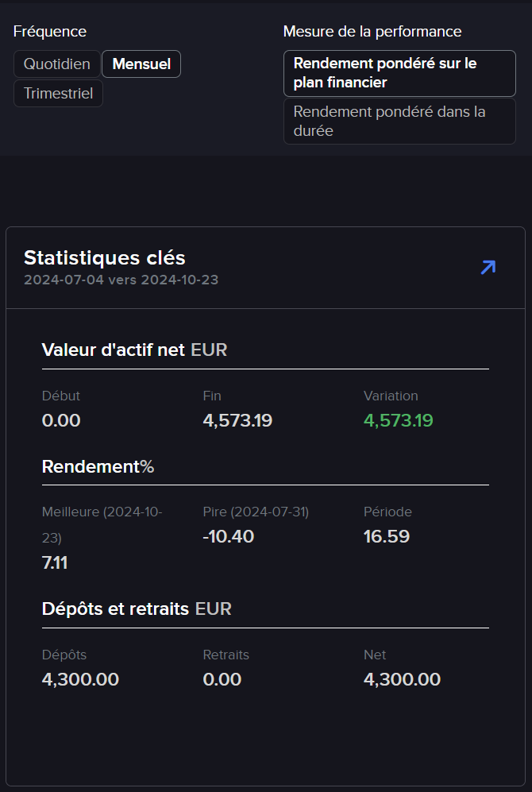Click the Statistiques clés card title
The height and width of the screenshot is (792, 532).
tap(105, 257)
